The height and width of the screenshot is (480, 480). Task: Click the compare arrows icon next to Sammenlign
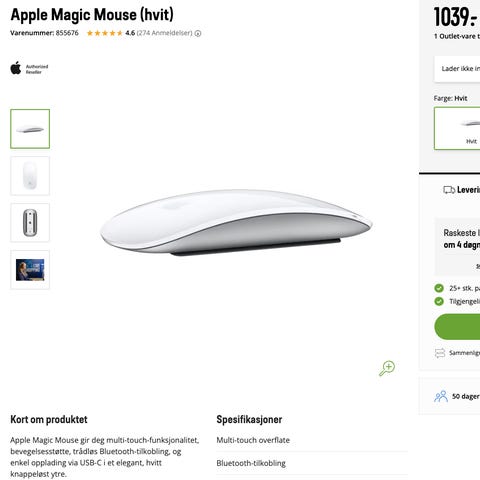pos(440,353)
